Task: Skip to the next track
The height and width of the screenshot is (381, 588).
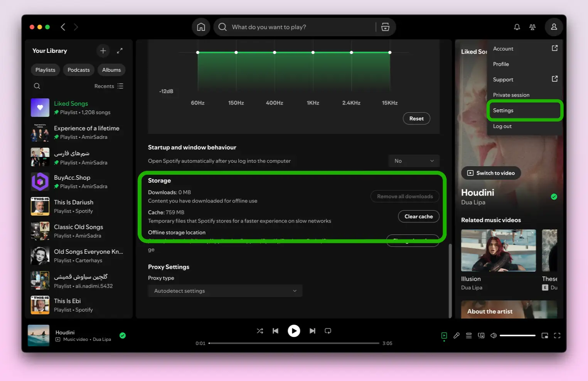Action: point(312,331)
